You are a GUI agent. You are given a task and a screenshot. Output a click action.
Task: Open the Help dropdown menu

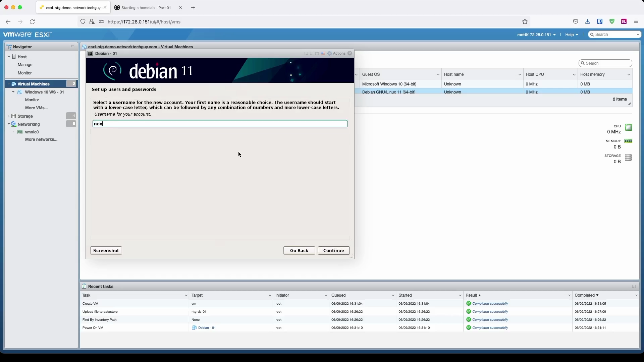tap(572, 35)
